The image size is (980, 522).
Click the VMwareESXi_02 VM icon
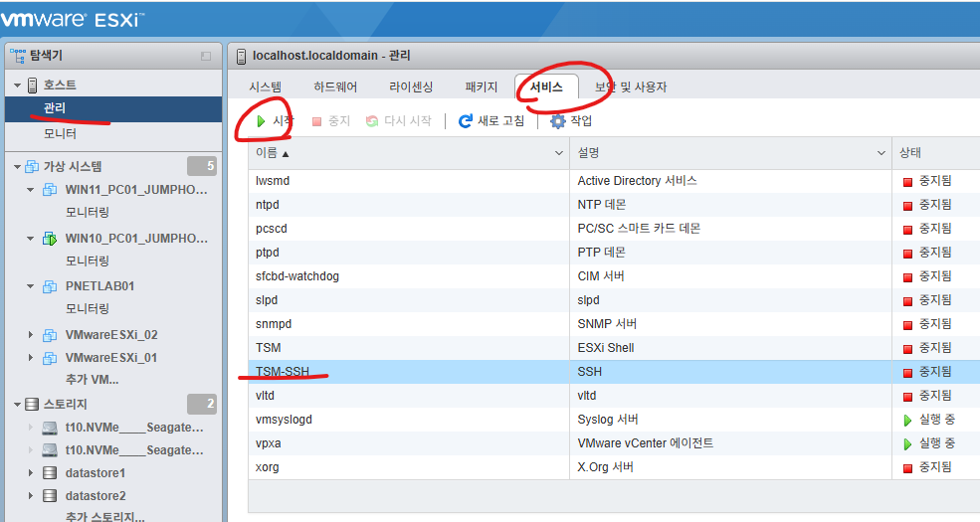(x=50, y=335)
